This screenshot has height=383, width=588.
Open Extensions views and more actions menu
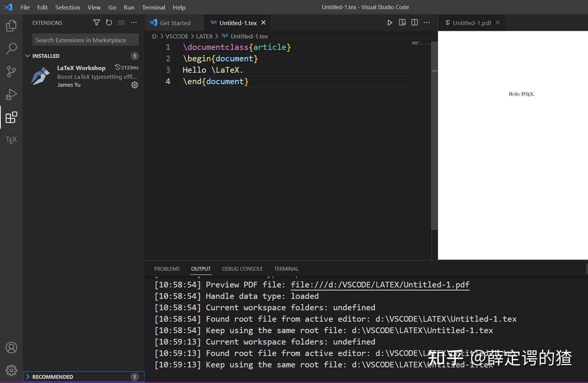coord(134,23)
